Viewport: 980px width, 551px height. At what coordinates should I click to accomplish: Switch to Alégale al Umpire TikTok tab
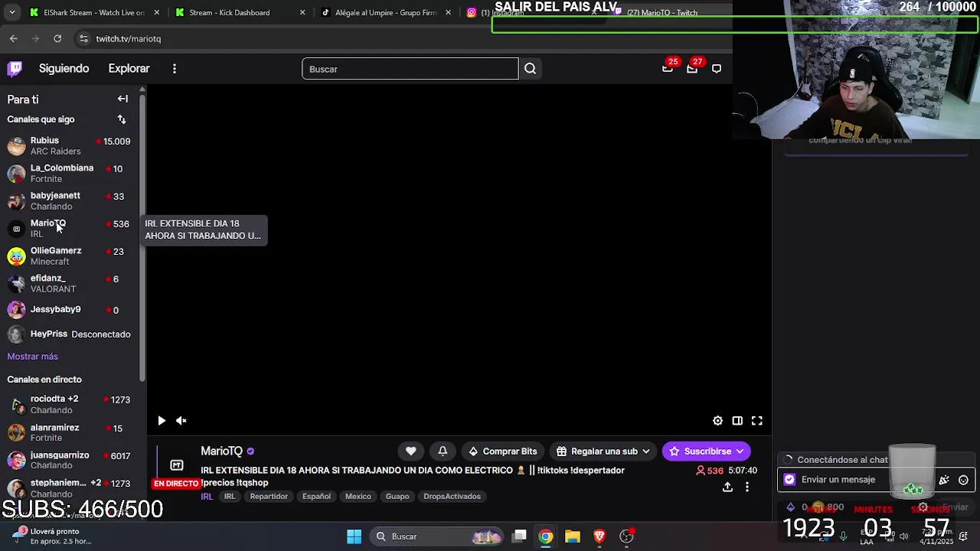pos(384,12)
